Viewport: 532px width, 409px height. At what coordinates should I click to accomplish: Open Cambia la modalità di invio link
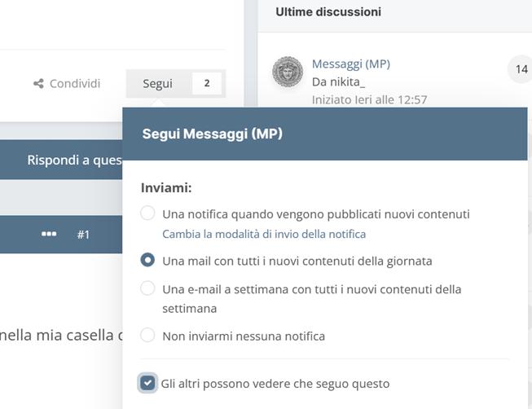pyautogui.click(x=264, y=234)
